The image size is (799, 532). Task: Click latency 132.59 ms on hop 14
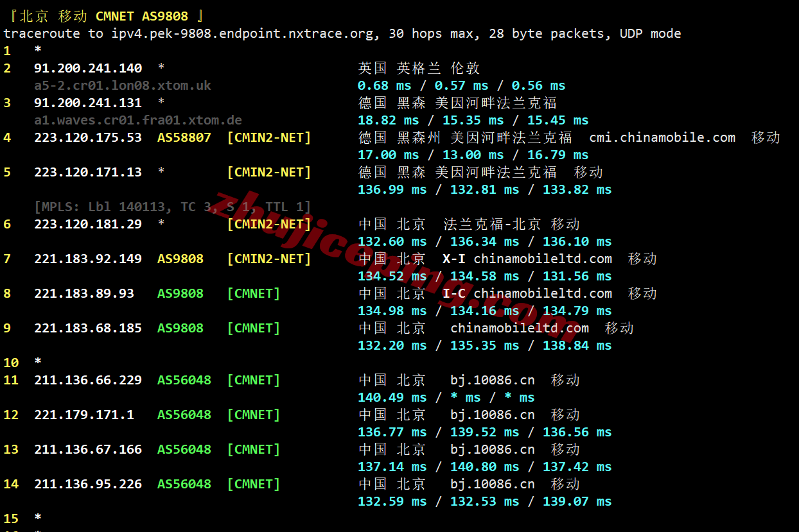coord(392,501)
